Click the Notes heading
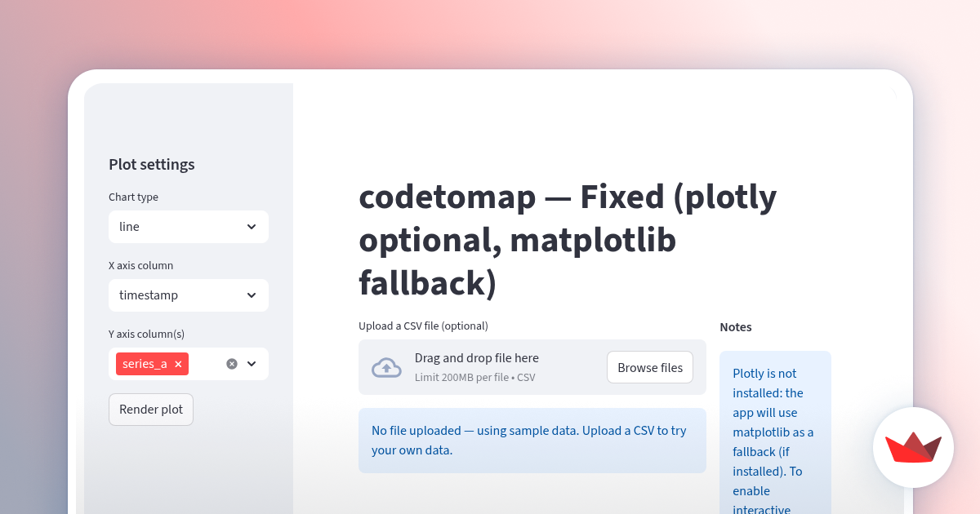 [735, 326]
